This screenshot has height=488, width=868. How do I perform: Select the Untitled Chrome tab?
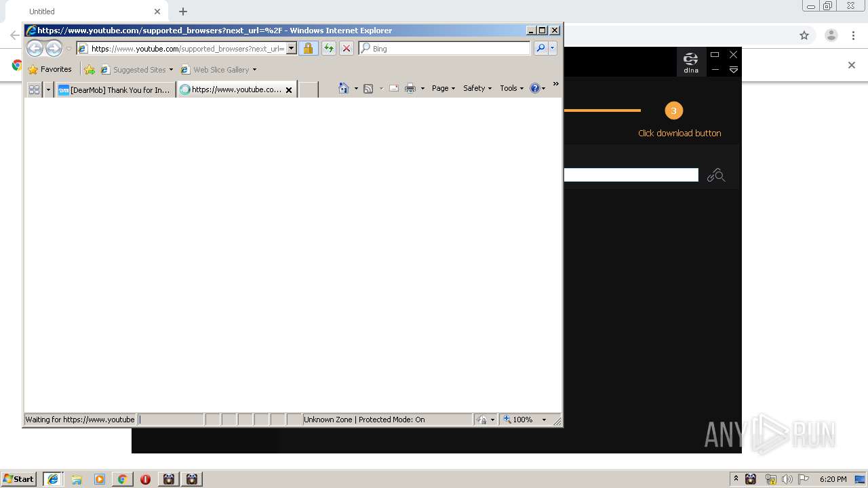[x=88, y=12]
